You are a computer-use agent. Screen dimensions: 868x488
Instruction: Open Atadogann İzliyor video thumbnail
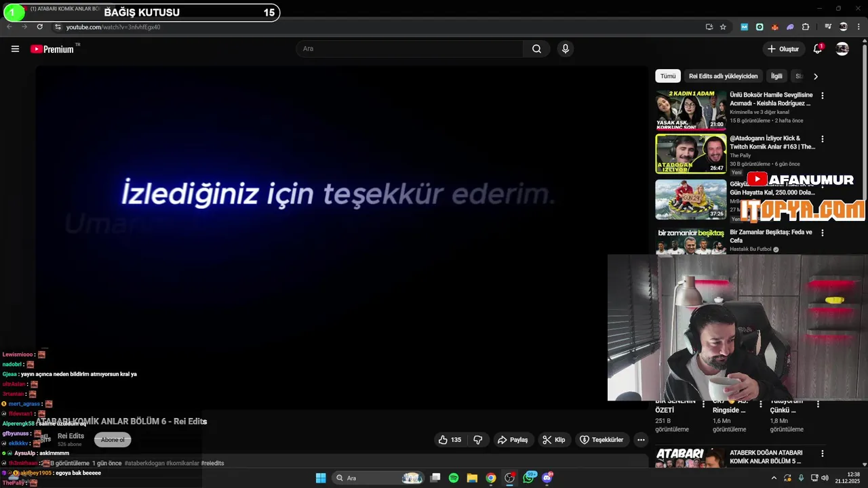coord(690,154)
